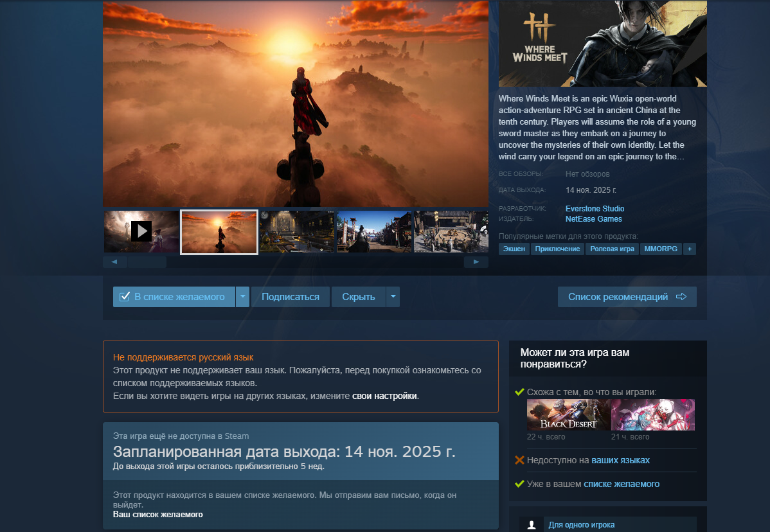This screenshot has width=770, height=532.
Task: Open the 'ваших языках' link
Action: point(620,460)
